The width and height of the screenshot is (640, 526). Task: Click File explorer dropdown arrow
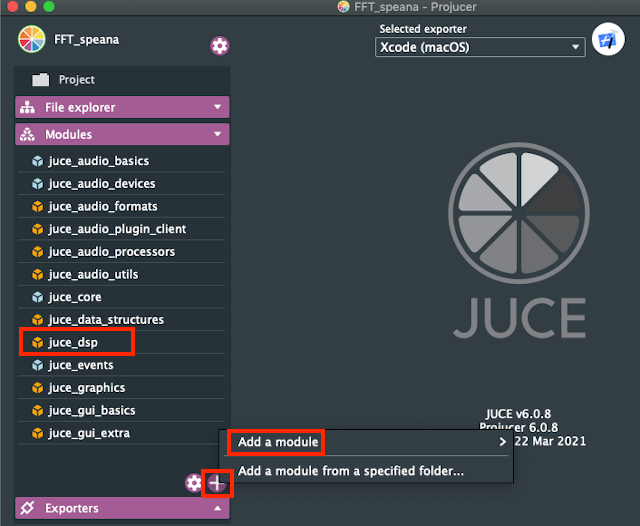point(218,107)
